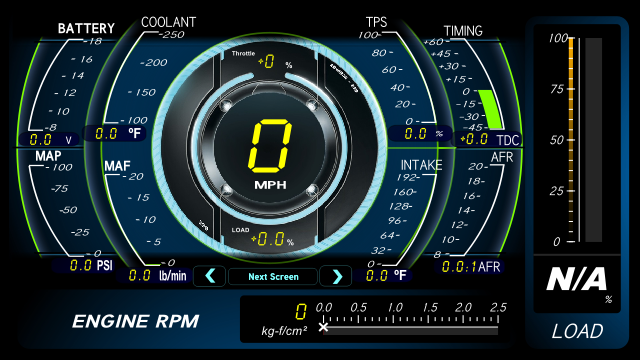Click the left arrow previous screen button
Image resolution: width=640 pixels, height=360 pixels.
pos(209,276)
